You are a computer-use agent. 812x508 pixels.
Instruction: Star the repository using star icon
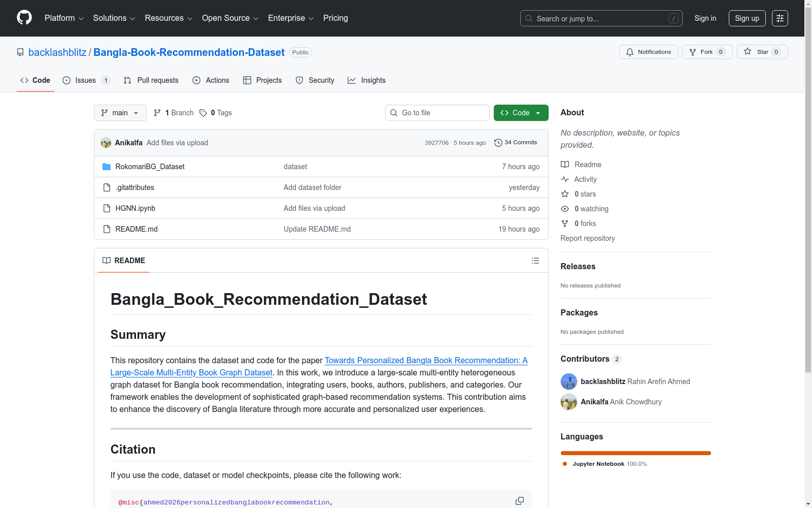click(x=748, y=51)
